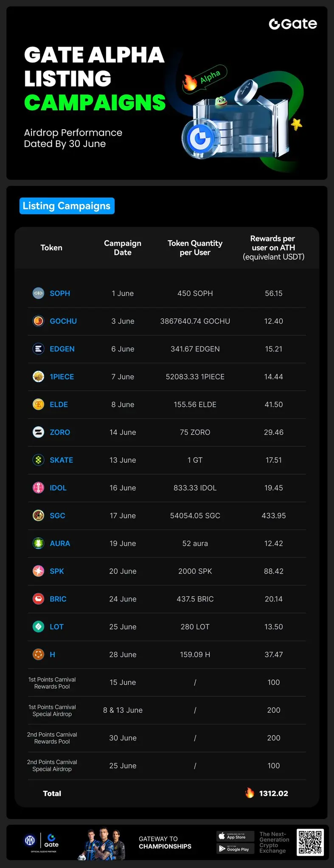Click the orange H token icon
Screen dimensions: 334x868
pos(39,654)
